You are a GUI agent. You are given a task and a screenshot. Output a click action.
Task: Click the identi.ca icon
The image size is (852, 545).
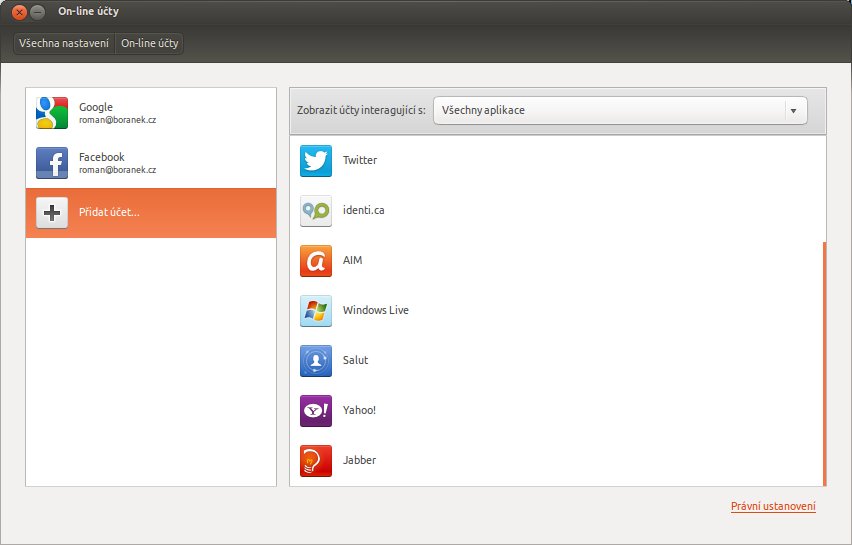tap(316, 211)
